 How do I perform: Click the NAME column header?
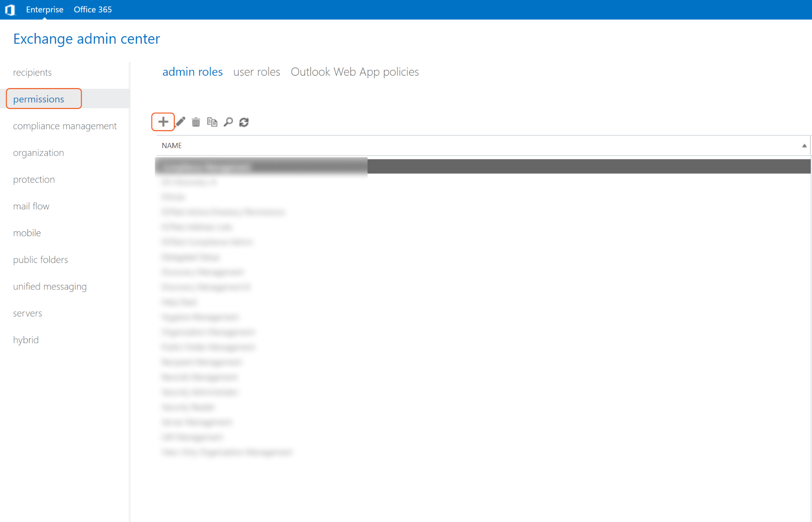[x=172, y=146]
